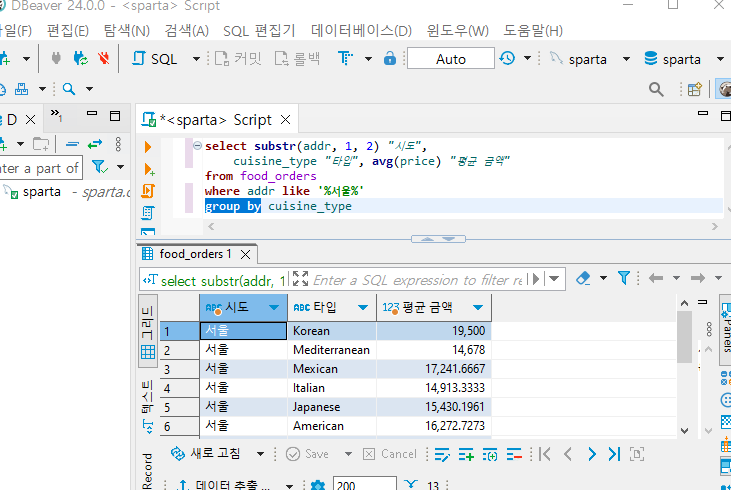Click the connect plug icon
Viewport: 731px width, 490px height.
pyautogui.click(x=55, y=59)
